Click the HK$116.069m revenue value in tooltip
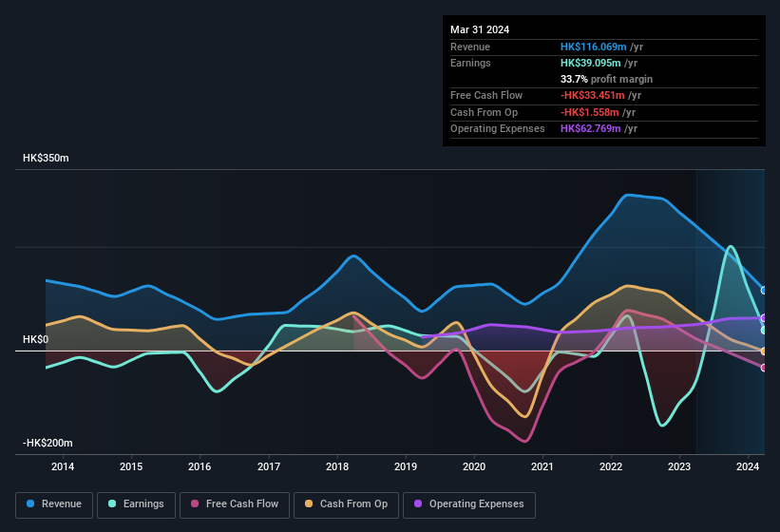Screen dimensions: 780x532 [593, 47]
